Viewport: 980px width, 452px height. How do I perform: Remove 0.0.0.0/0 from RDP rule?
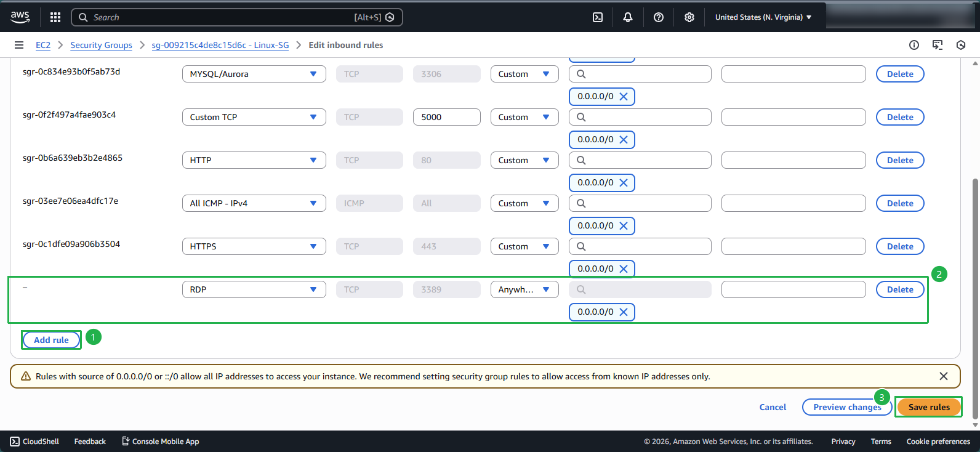point(624,312)
